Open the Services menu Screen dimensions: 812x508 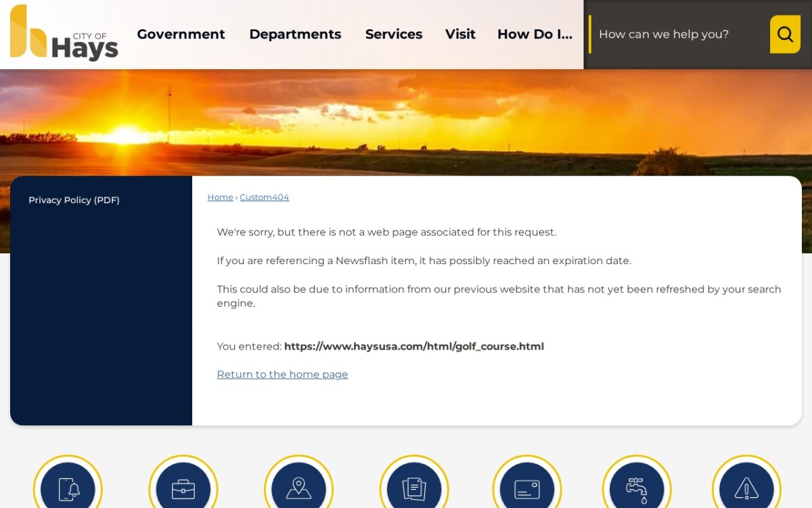(x=394, y=34)
